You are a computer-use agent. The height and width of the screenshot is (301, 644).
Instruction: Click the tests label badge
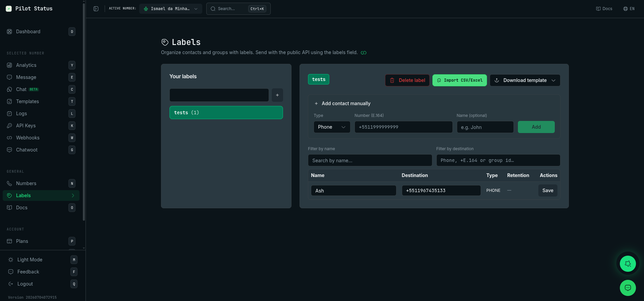319,79
